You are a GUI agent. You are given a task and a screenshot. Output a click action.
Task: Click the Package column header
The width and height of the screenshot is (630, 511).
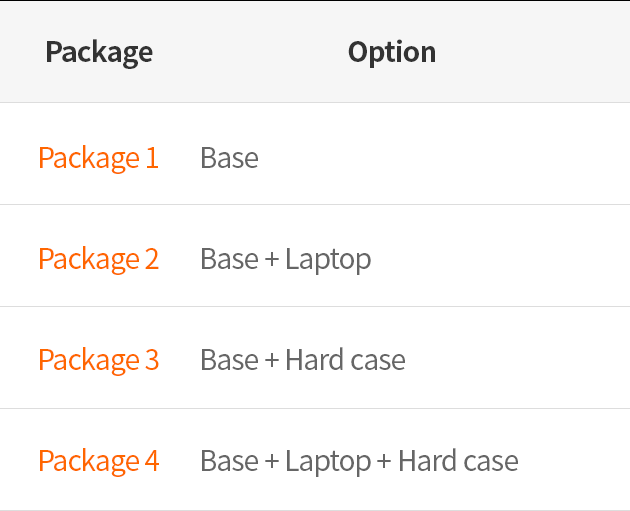click(x=99, y=53)
